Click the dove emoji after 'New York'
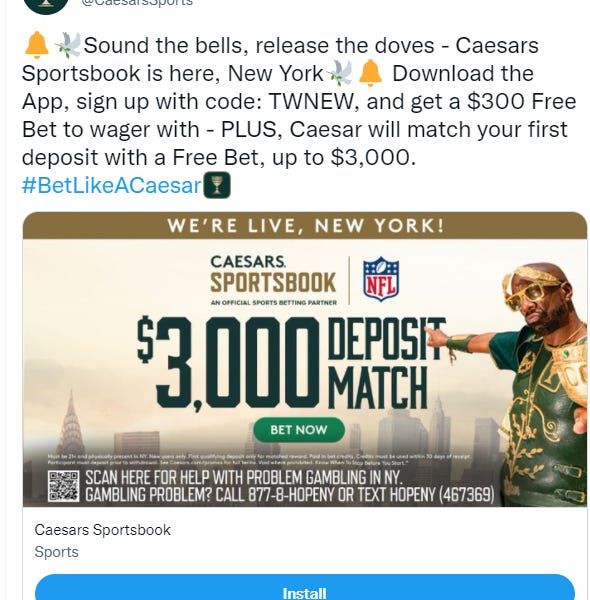 click(x=339, y=73)
